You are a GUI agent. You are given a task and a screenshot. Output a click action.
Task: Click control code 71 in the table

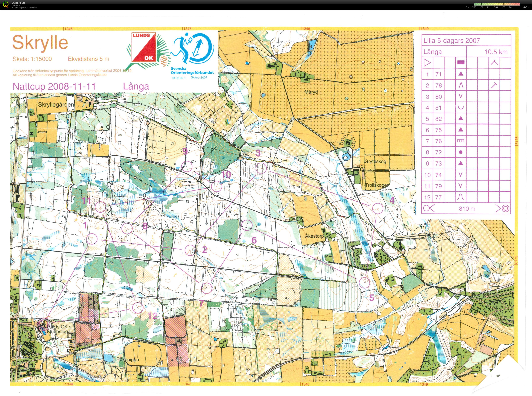[x=438, y=74]
